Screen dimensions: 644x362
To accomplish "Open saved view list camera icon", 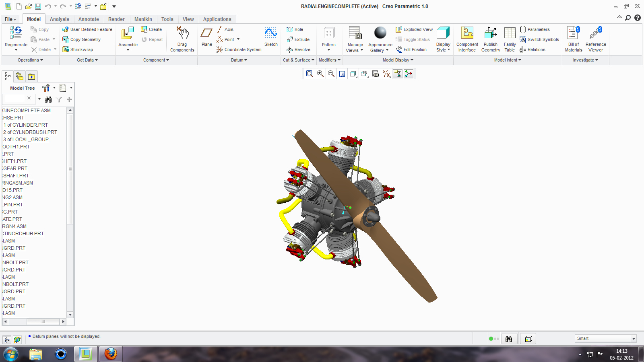I will tap(376, 74).
